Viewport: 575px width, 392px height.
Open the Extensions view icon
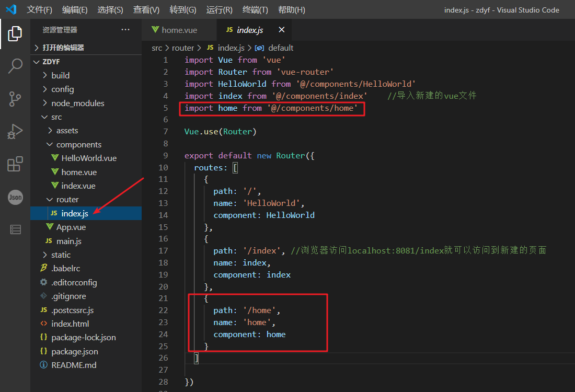click(x=15, y=164)
